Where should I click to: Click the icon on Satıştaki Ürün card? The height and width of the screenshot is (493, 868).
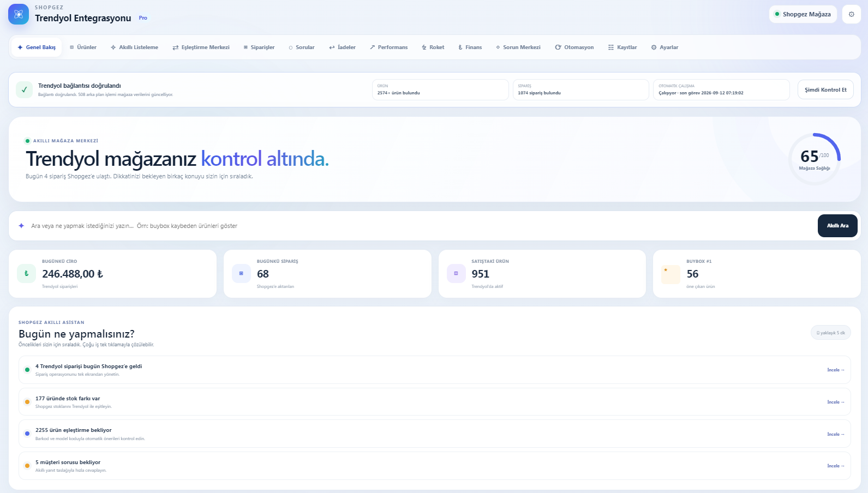[456, 274]
